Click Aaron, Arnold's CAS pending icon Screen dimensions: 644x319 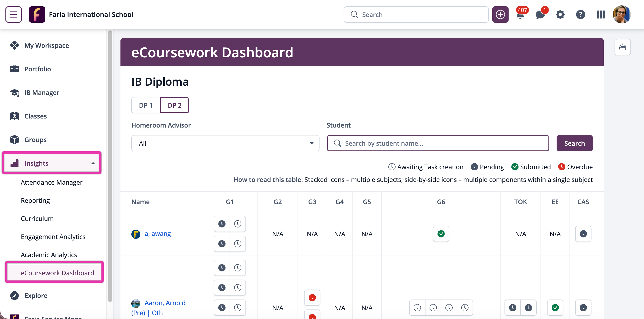583,307
